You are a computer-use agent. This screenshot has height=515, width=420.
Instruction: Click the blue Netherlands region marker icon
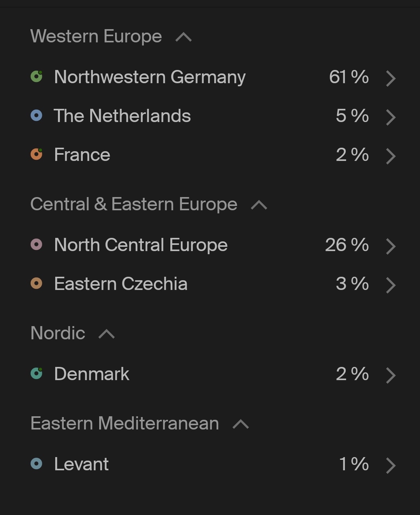pos(37,115)
